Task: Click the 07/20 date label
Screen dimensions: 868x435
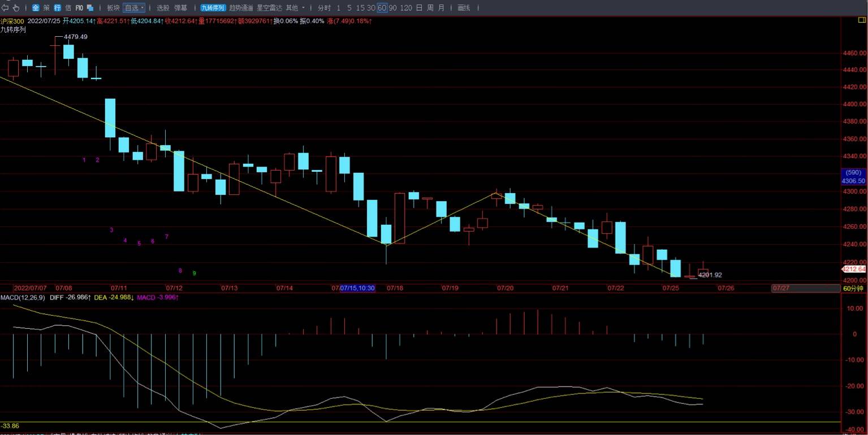Action: pyautogui.click(x=505, y=288)
